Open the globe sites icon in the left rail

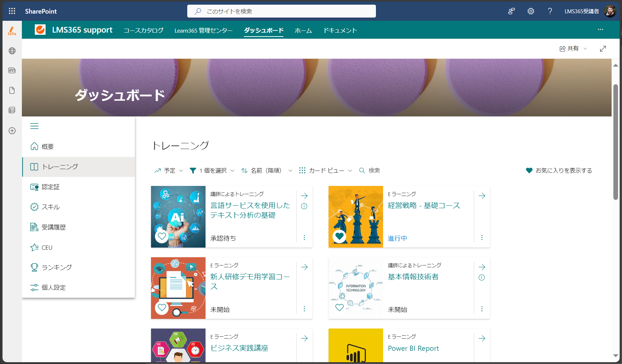[12, 51]
